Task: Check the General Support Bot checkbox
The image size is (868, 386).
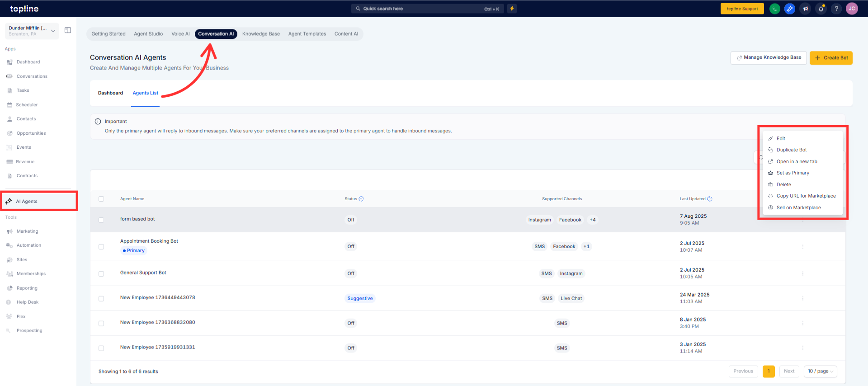Action: pyautogui.click(x=101, y=274)
